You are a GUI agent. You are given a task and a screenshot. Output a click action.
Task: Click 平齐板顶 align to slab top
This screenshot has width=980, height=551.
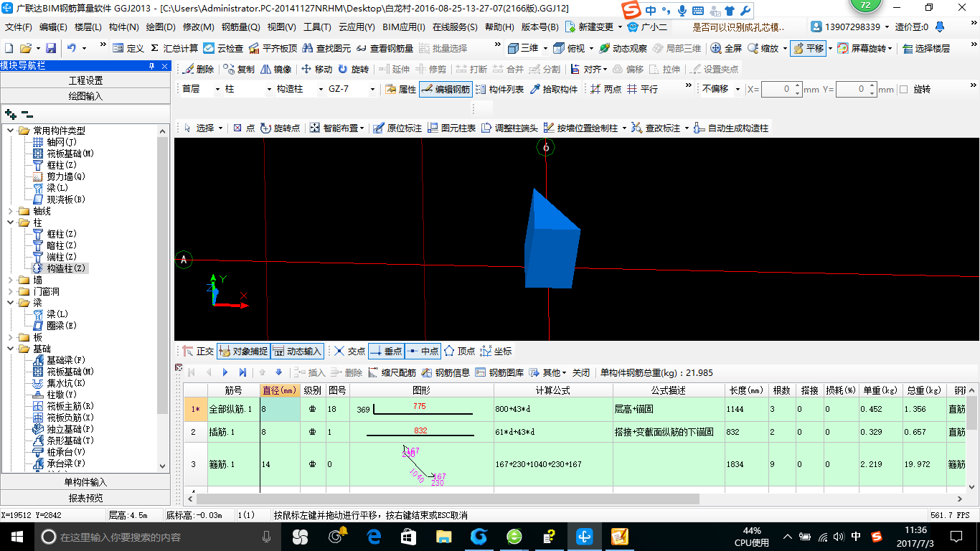pos(273,48)
